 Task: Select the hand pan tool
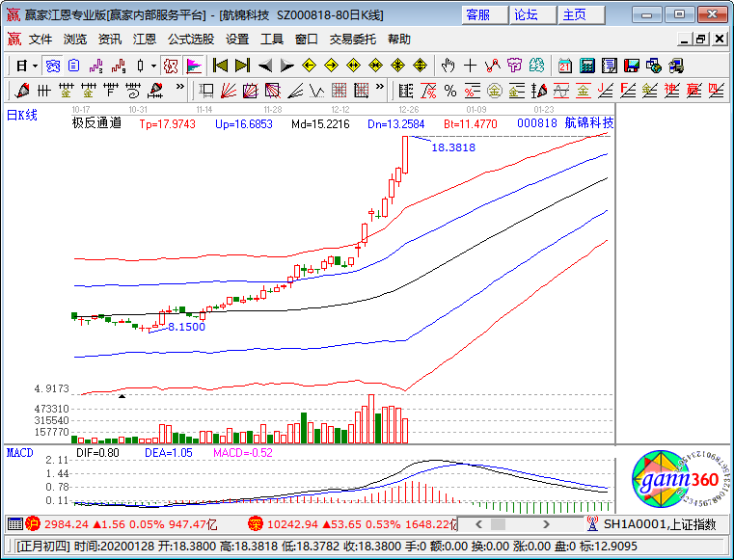point(448,66)
